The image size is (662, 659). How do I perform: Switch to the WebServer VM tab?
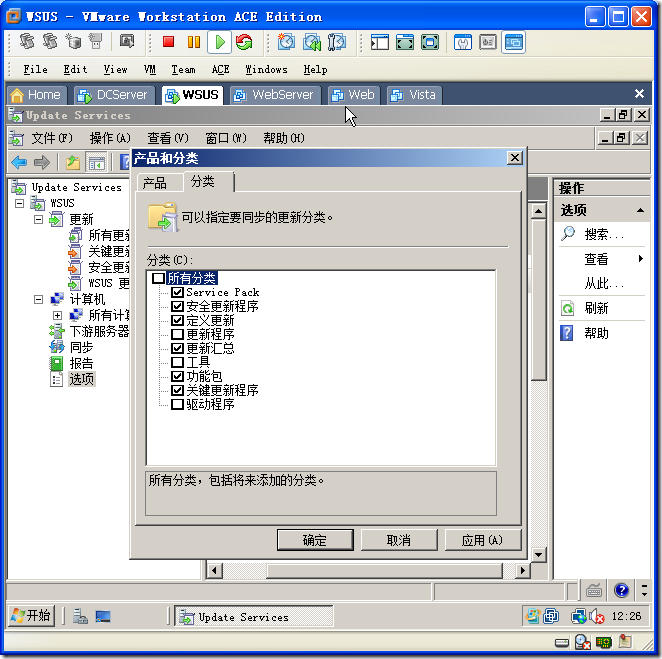coord(274,95)
